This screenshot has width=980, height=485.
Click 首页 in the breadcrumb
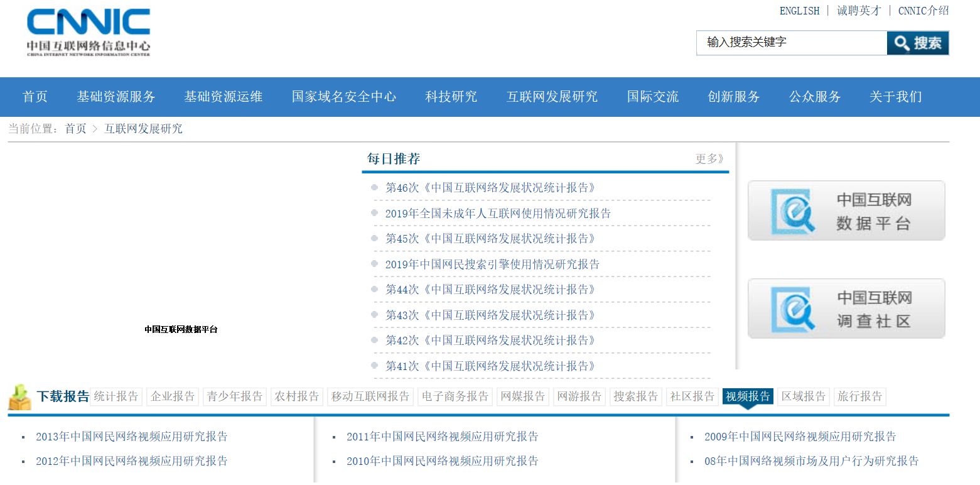[x=76, y=129]
